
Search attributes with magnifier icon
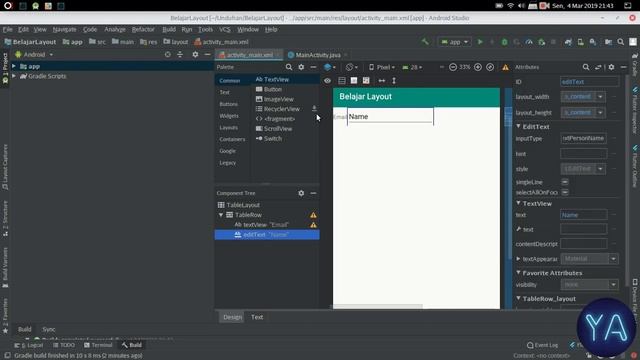click(586, 67)
